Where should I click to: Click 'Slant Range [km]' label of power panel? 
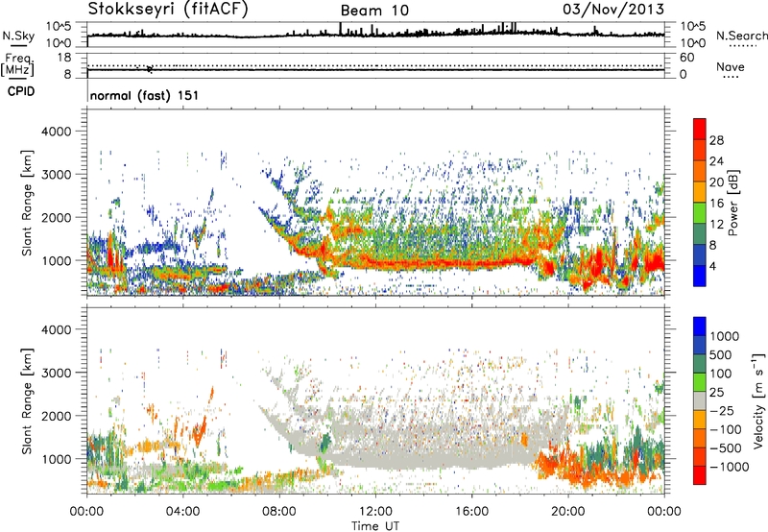click(27, 203)
